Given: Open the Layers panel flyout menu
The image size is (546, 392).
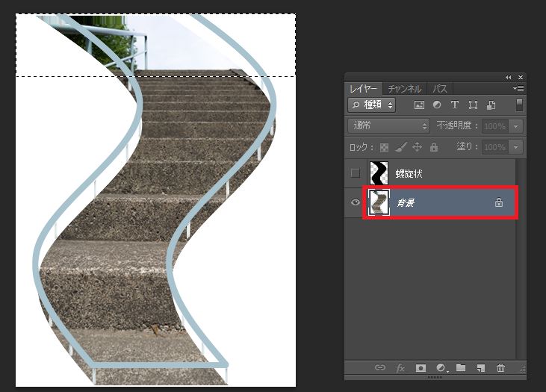Looking at the screenshot, I should click(519, 89).
